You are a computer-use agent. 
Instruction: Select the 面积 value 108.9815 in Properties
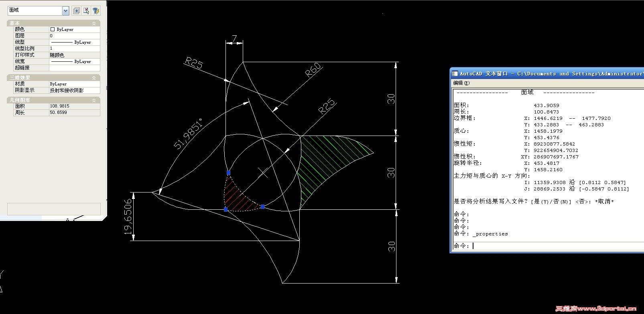pos(74,106)
